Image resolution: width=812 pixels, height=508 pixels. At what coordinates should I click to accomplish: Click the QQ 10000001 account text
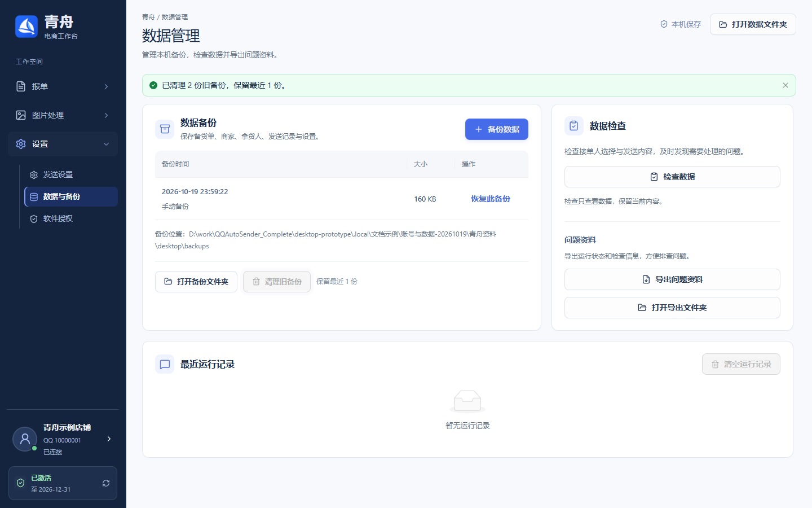(62, 440)
